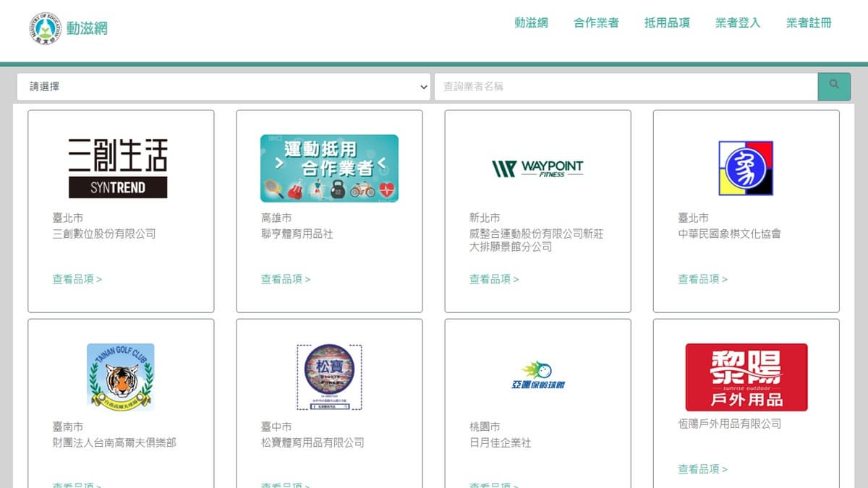Open the 黎陽戶外用品 red logo
The image size is (868, 488).
coord(746,377)
